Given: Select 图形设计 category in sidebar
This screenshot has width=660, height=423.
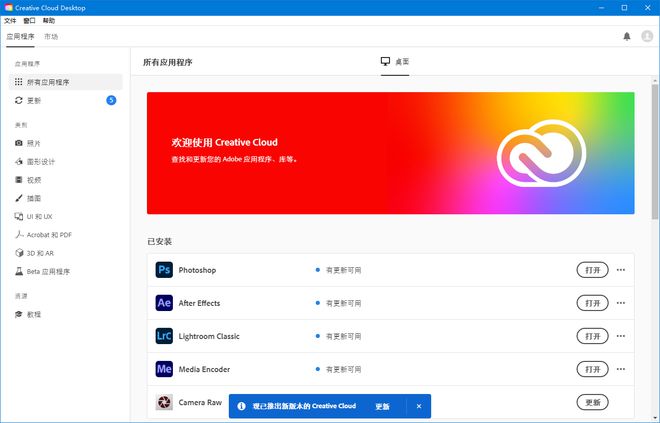Looking at the screenshot, I should click(x=66, y=161).
